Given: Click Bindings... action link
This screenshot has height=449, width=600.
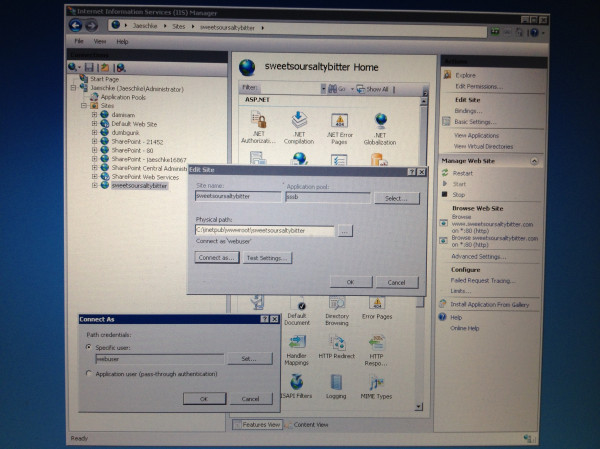Looking at the screenshot, I should pos(468,111).
